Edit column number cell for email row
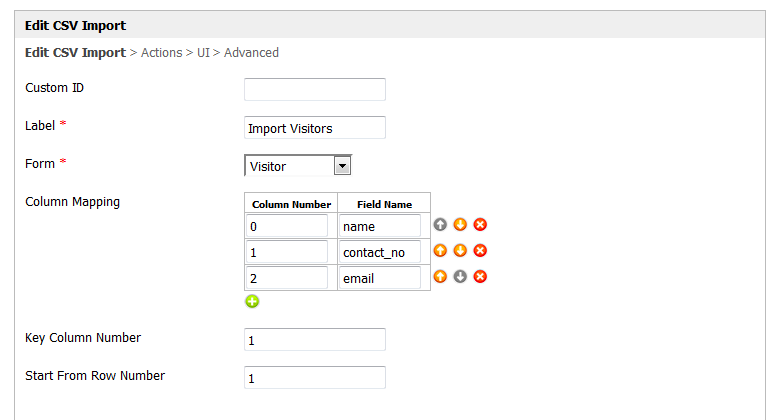The height and width of the screenshot is (420, 772). [x=286, y=278]
